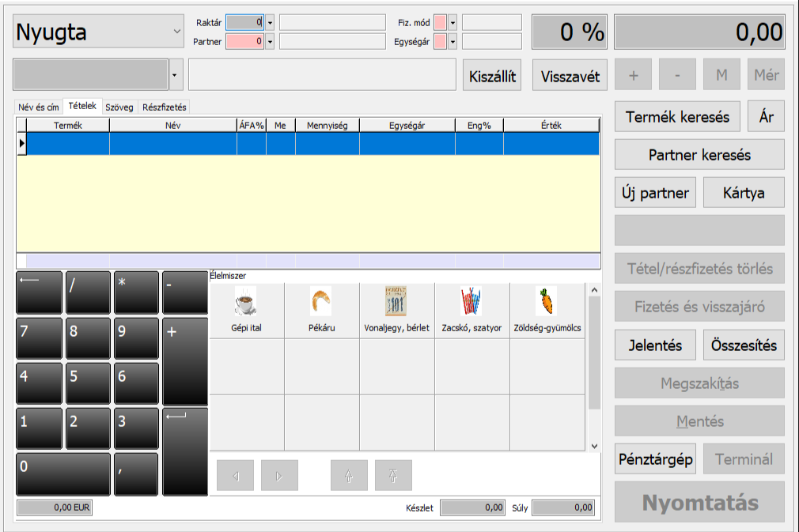This screenshot has width=799, height=532.
Task: Click the Kártya button
Action: [x=744, y=192]
